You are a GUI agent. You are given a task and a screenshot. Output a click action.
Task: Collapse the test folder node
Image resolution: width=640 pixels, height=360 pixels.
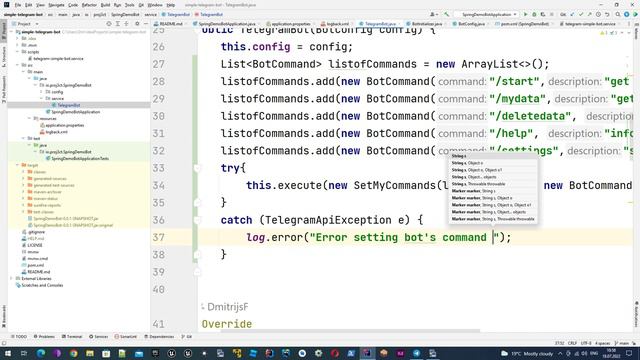click(24, 139)
